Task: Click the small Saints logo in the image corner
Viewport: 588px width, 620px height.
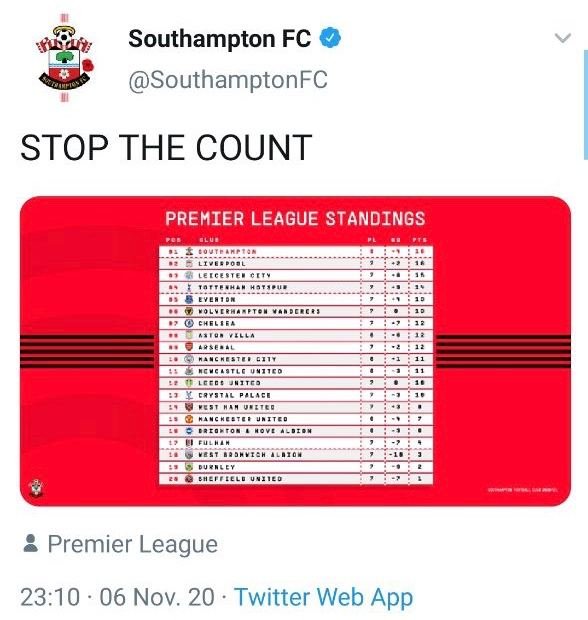Action: pyautogui.click(x=36, y=488)
